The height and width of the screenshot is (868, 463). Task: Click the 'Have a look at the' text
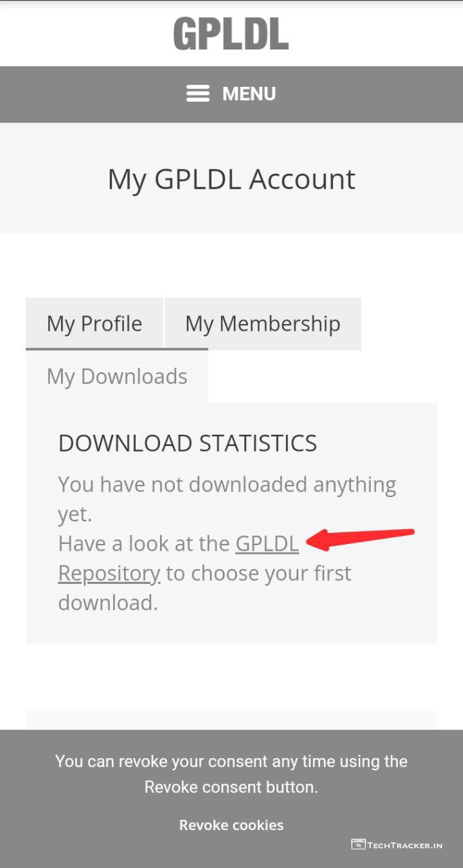pos(144,543)
